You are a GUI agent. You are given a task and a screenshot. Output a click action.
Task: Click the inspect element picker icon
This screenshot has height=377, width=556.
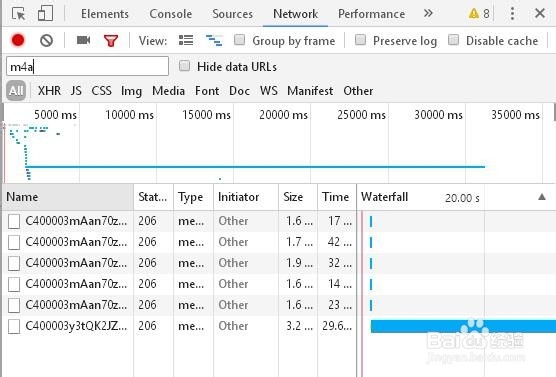(19, 14)
